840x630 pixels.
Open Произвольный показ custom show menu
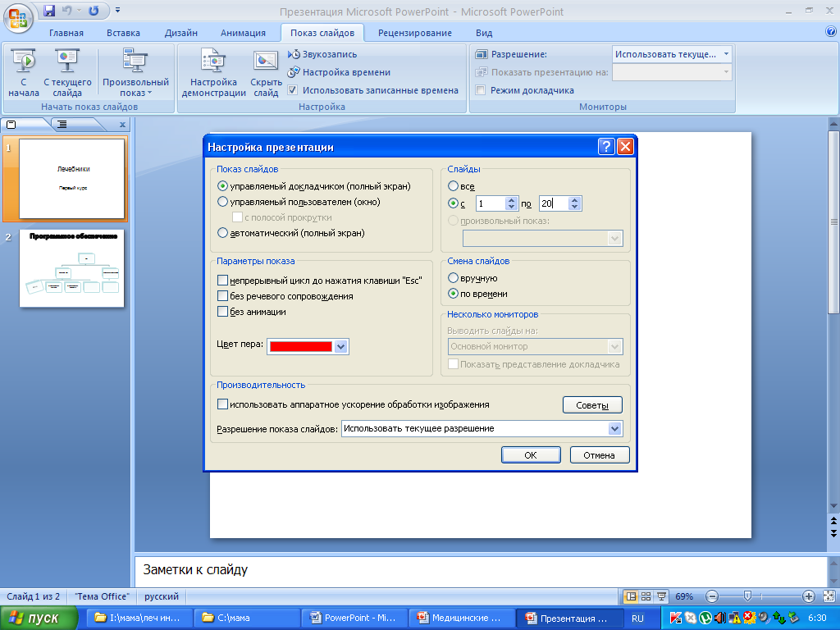coord(135,73)
